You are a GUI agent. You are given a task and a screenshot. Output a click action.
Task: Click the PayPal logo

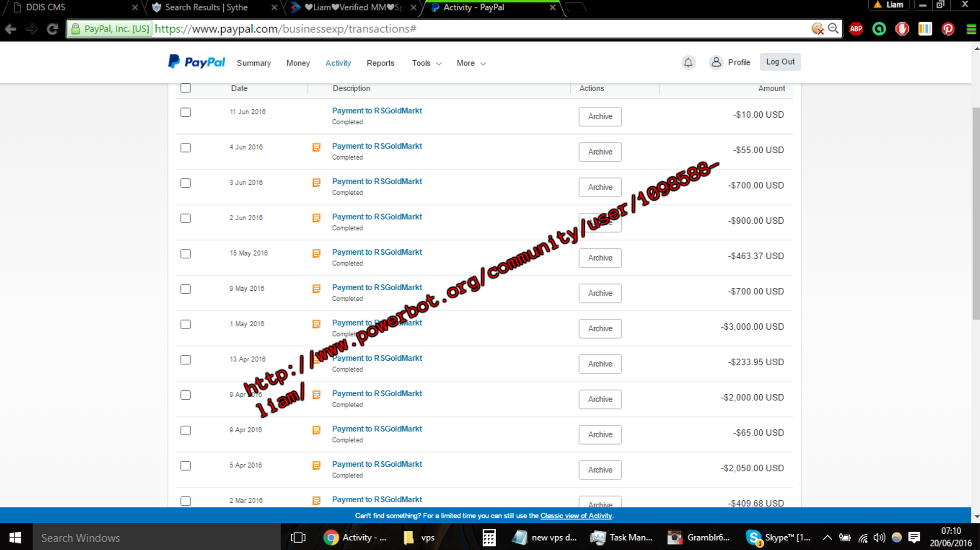[197, 63]
